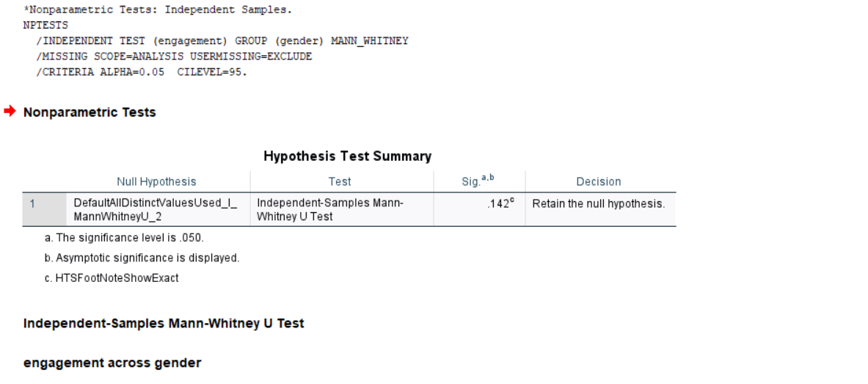Viewport: 868px width, 384px height.
Task: Click footnote a about significance level
Action: click(x=125, y=238)
